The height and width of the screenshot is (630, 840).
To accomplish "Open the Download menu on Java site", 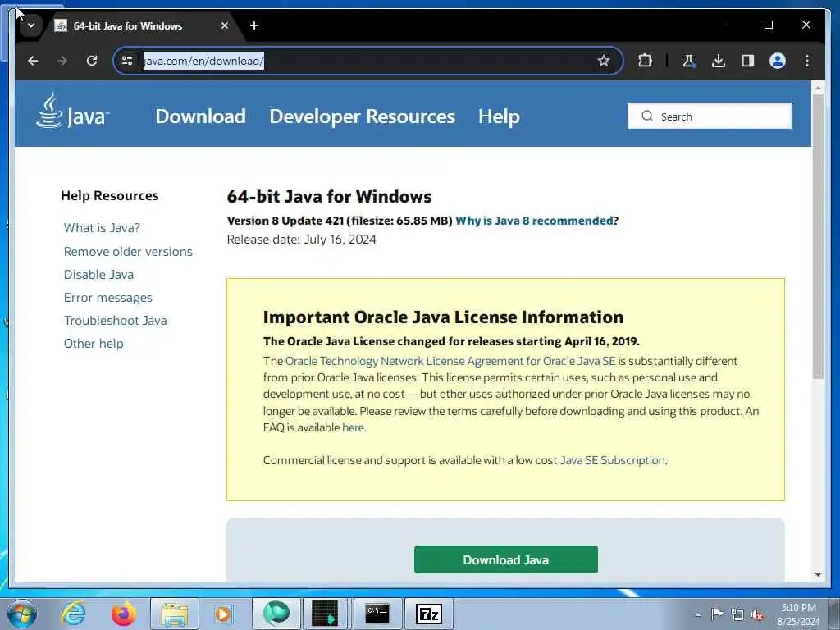I will click(200, 116).
